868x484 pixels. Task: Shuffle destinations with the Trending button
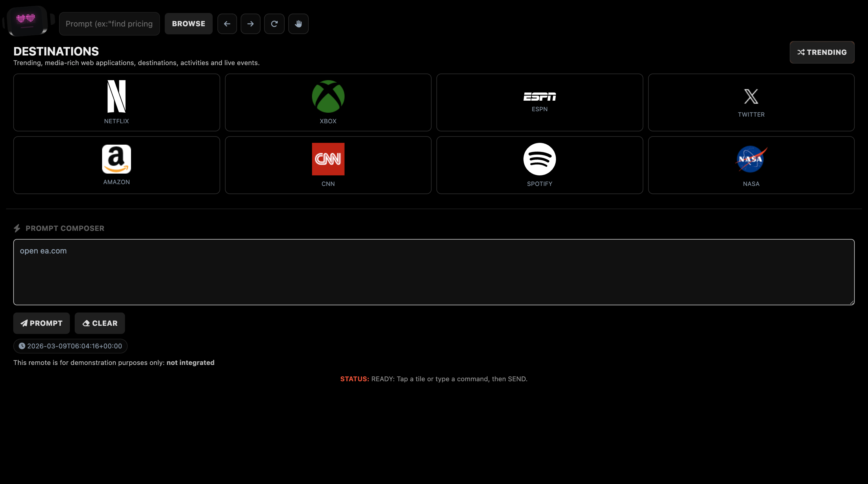click(822, 52)
